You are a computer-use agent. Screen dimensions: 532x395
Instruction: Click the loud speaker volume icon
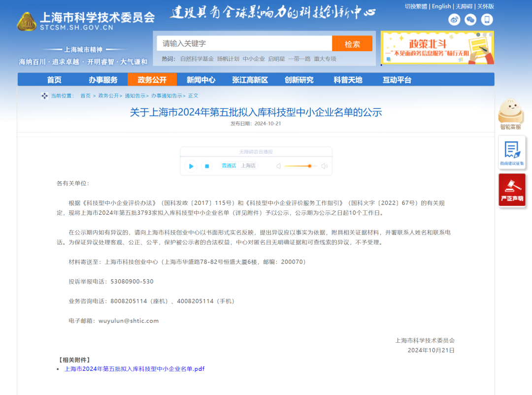coord(324,166)
